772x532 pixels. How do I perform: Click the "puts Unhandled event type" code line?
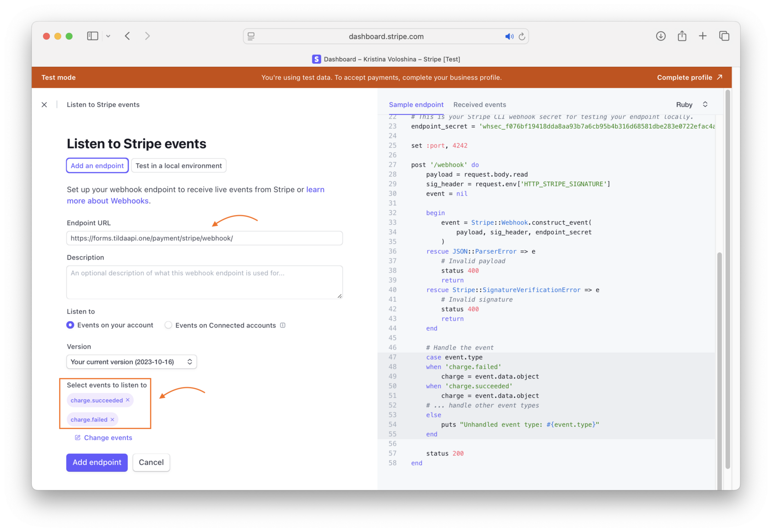(x=520, y=424)
